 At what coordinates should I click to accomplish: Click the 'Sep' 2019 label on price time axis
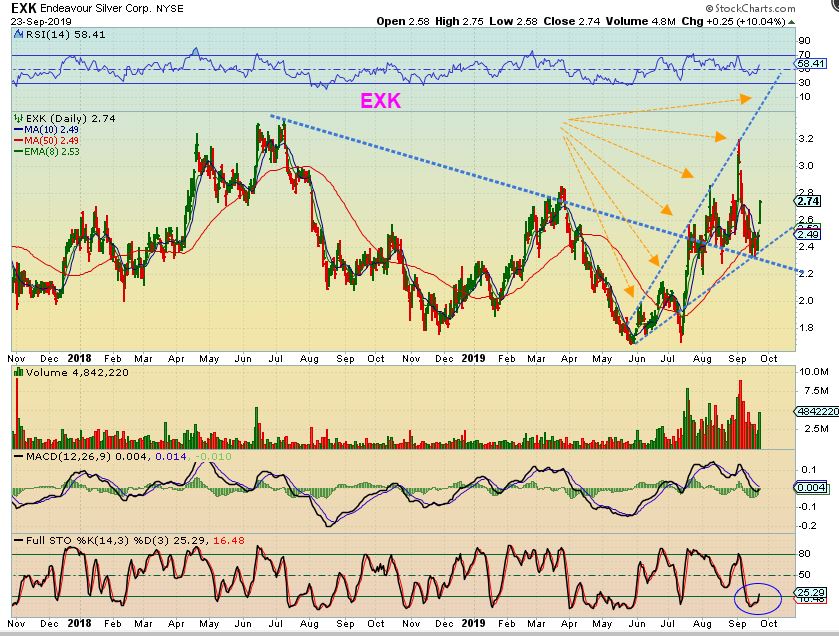[x=737, y=358]
